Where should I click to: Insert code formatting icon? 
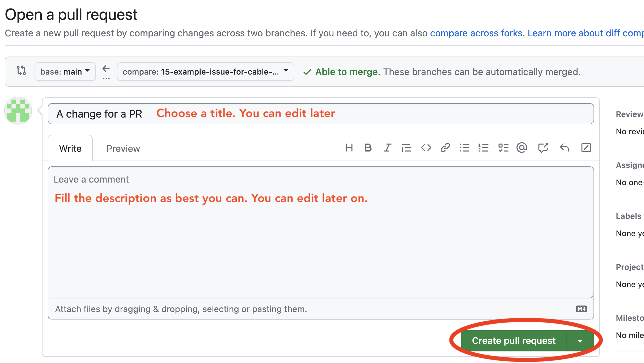[x=426, y=148]
